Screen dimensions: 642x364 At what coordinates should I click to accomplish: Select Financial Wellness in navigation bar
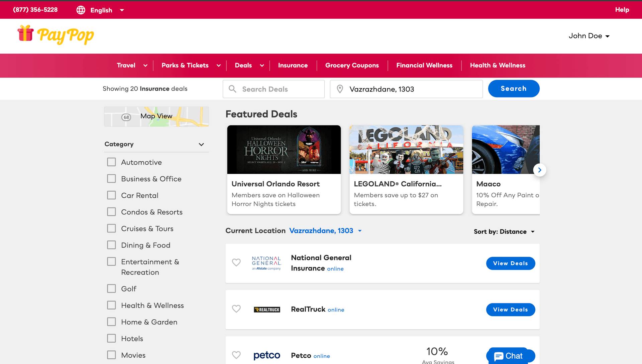tap(424, 65)
